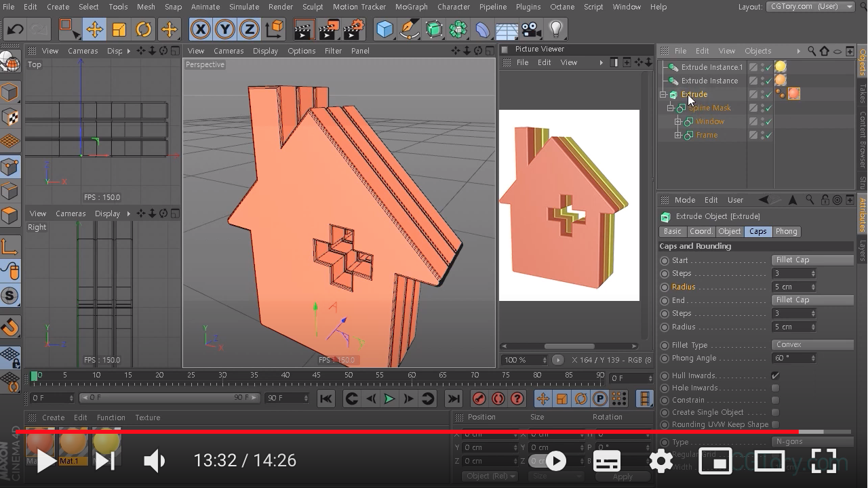
Task: Enable Rounding UVW Keep Shape checkbox
Action: [x=775, y=424]
